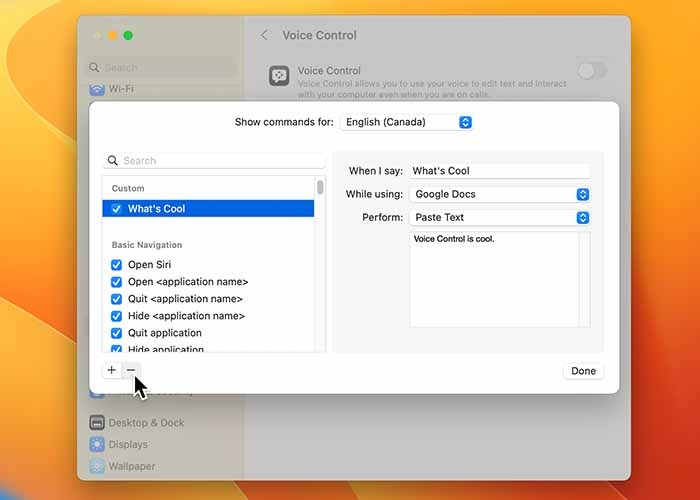Click the Voice Control speech bubble icon
The image size is (700, 500).
click(279, 76)
